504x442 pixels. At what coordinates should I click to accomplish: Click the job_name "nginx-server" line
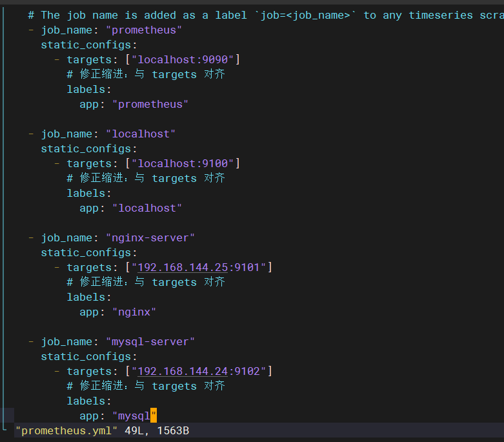coord(112,238)
